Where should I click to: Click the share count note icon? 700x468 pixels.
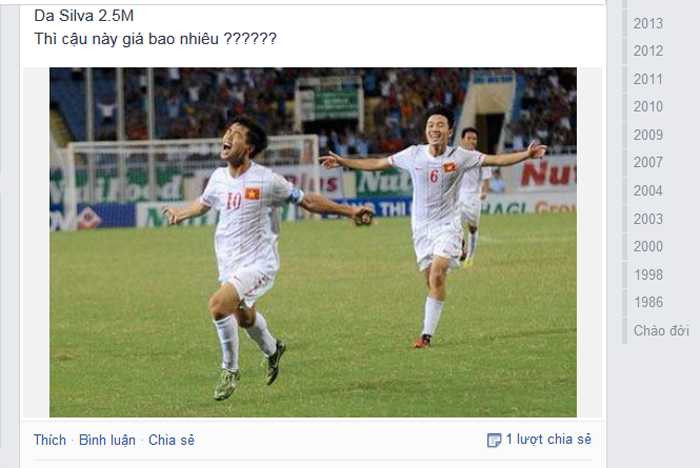coord(494,440)
